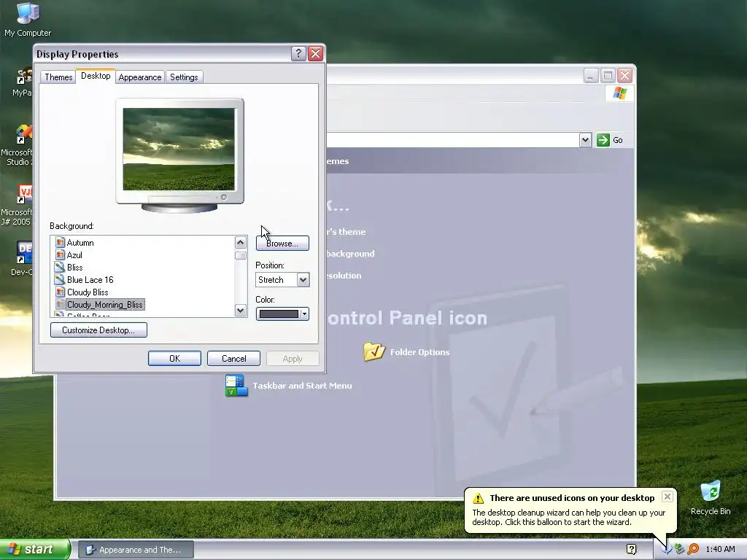747x560 pixels.
Task: Open the Settings tab
Action: tap(184, 77)
